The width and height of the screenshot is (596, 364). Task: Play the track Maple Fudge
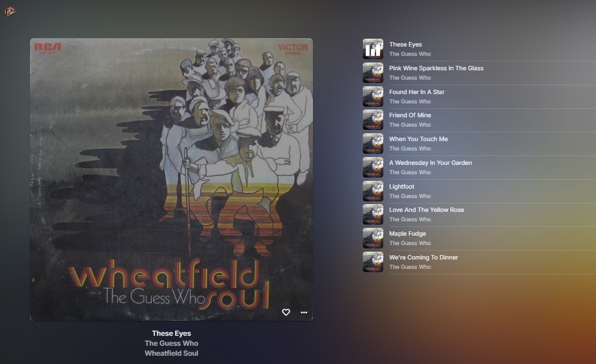click(x=408, y=234)
